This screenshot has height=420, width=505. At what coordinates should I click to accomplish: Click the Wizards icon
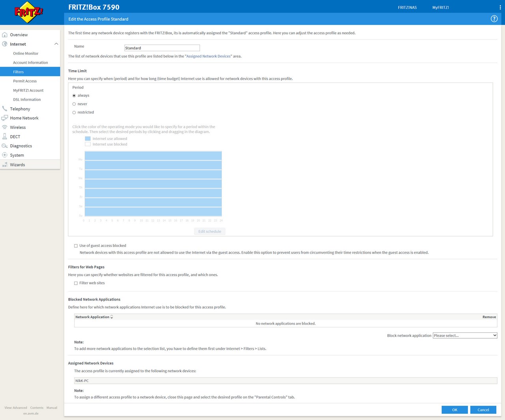tap(5, 164)
